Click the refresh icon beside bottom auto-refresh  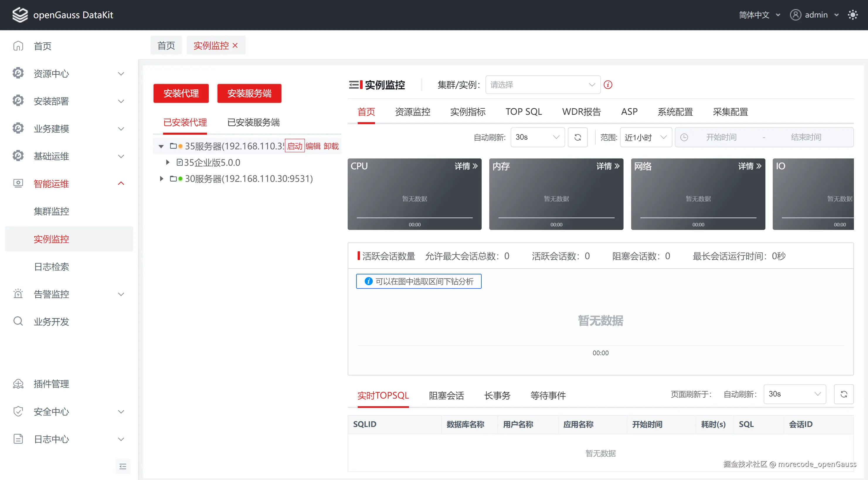point(843,394)
